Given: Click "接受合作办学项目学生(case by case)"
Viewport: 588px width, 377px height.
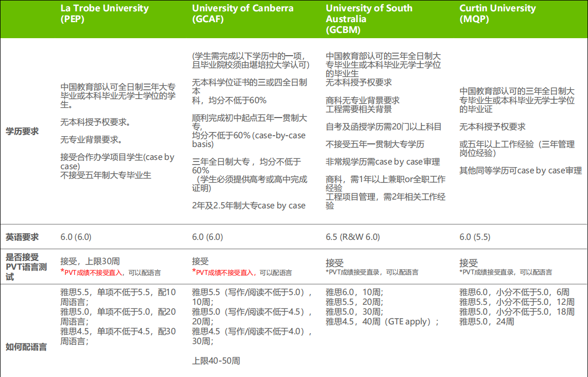Looking at the screenshot, I should [117, 161].
